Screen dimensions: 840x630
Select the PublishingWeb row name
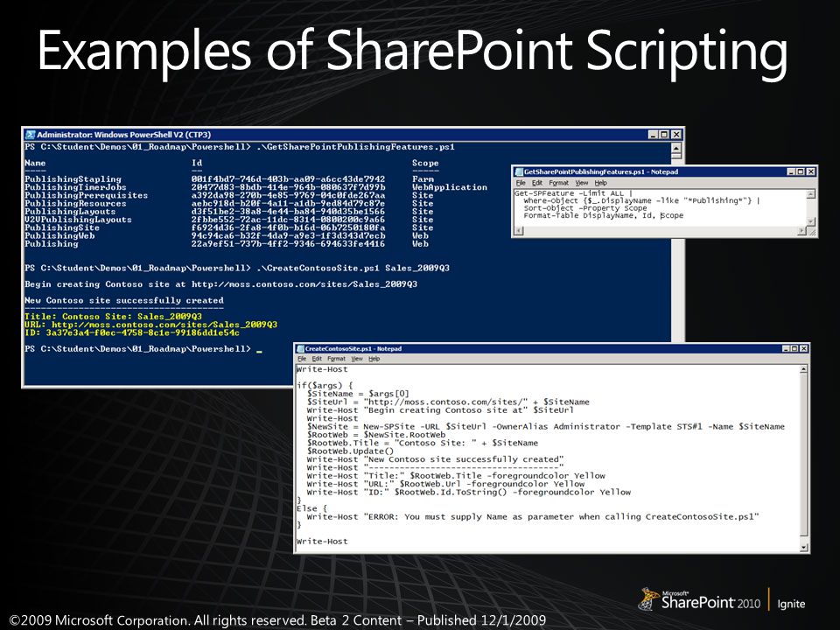coord(59,235)
